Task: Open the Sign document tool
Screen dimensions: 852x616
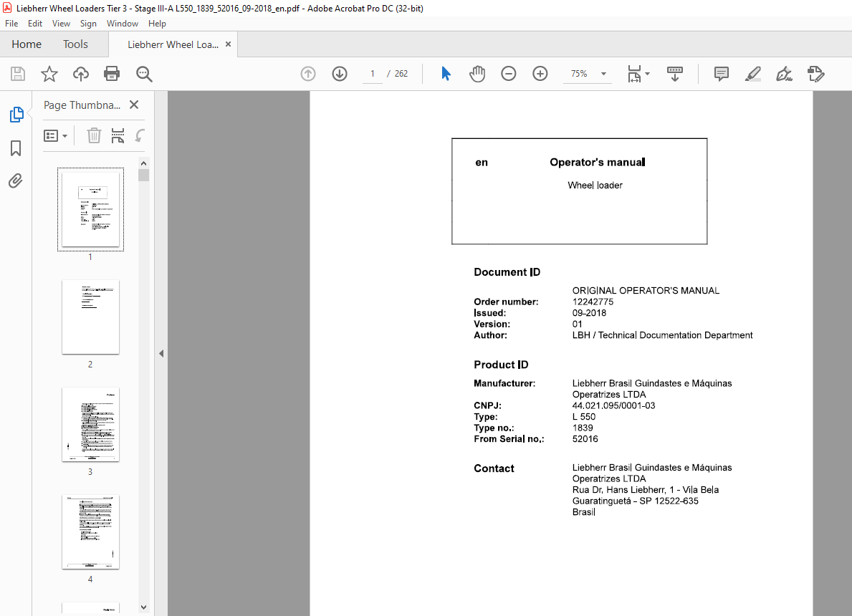Action: [x=784, y=74]
